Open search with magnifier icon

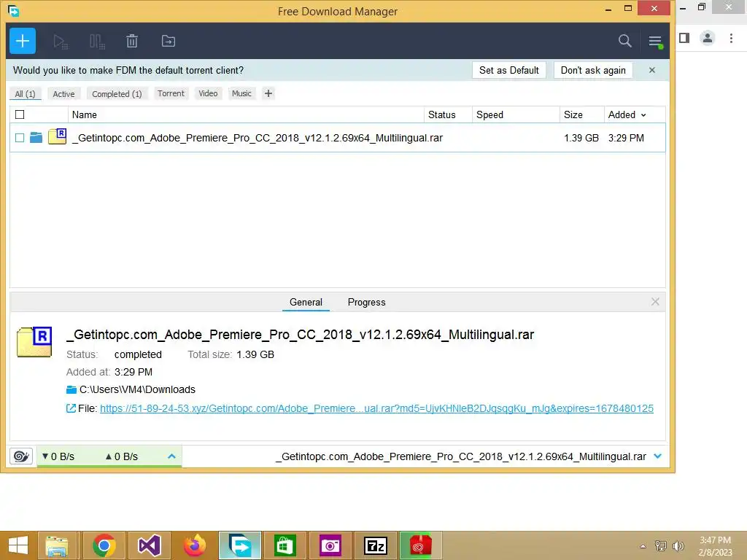click(624, 41)
